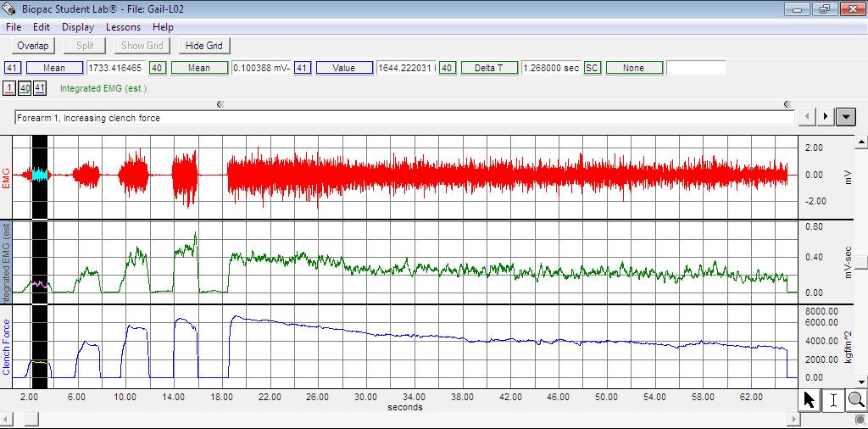
Task: Click the Overlap button
Action: point(33,46)
